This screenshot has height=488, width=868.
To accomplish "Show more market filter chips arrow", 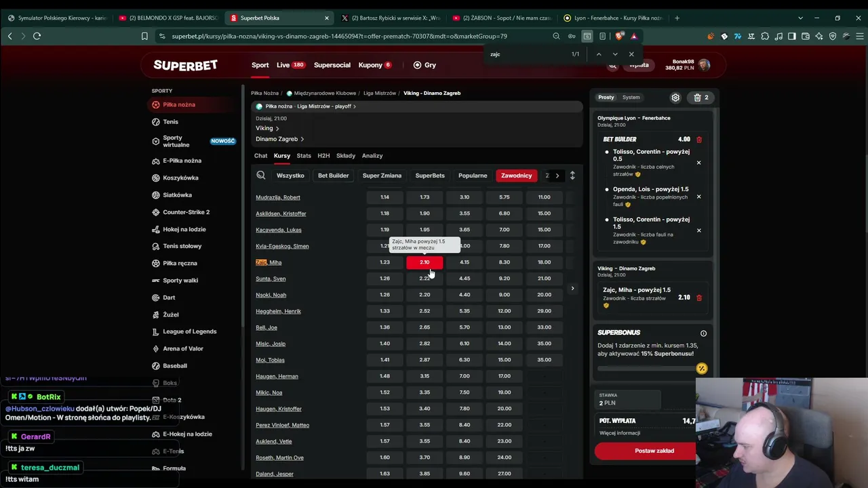I will pyautogui.click(x=557, y=176).
